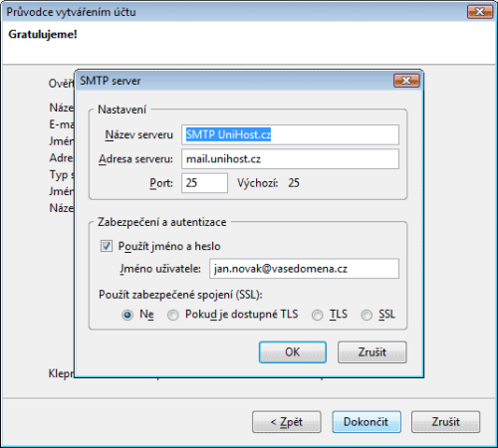The height and width of the screenshot is (448, 498).
Task: Click the Jméno uživatele input field
Action: click(x=304, y=269)
